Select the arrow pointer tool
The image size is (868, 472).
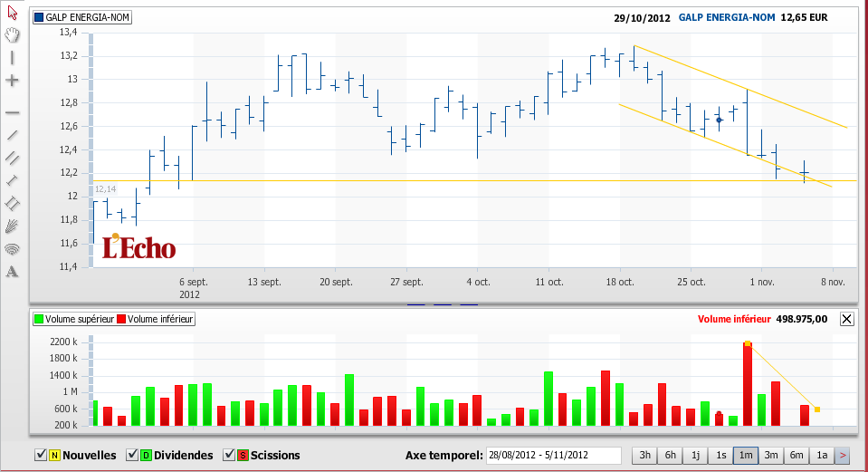12,12
